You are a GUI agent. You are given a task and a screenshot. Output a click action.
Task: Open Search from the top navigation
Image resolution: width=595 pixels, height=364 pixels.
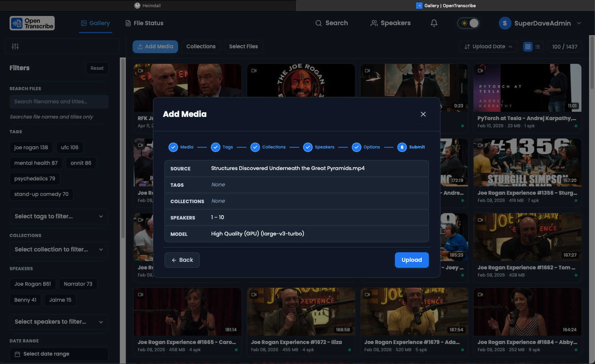[331, 23]
